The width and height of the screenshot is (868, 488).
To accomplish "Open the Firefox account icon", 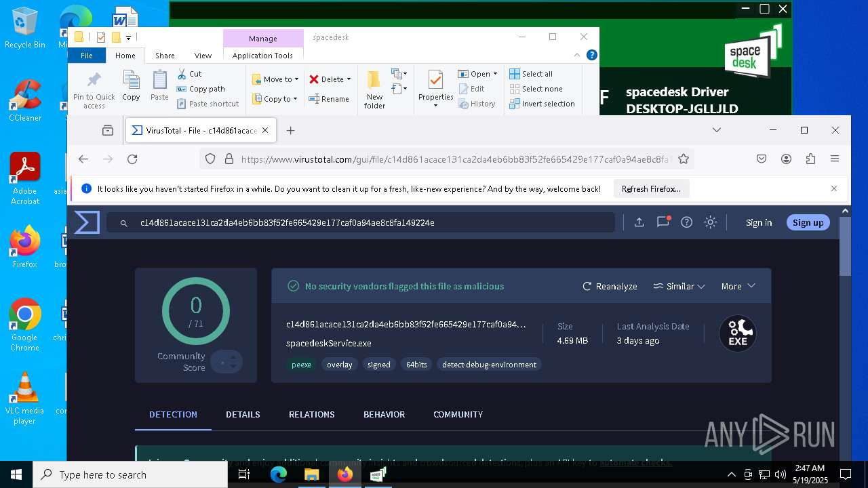I will [786, 159].
